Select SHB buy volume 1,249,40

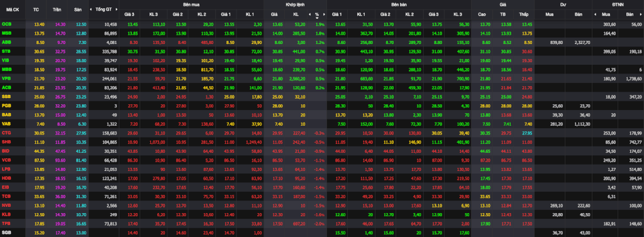click(x=253, y=141)
